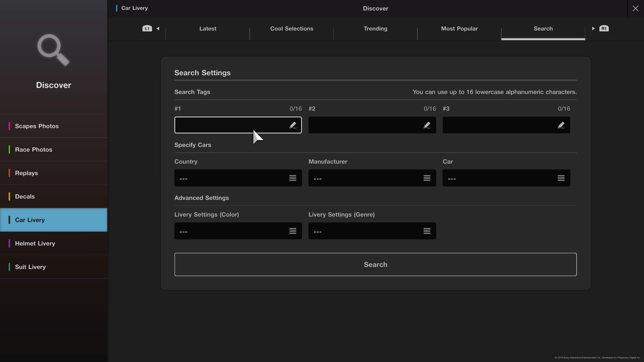The width and height of the screenshot is (644, 362).
Task: Open Scapes Photos in the sidebar
Action: click(x=53, y=126)
